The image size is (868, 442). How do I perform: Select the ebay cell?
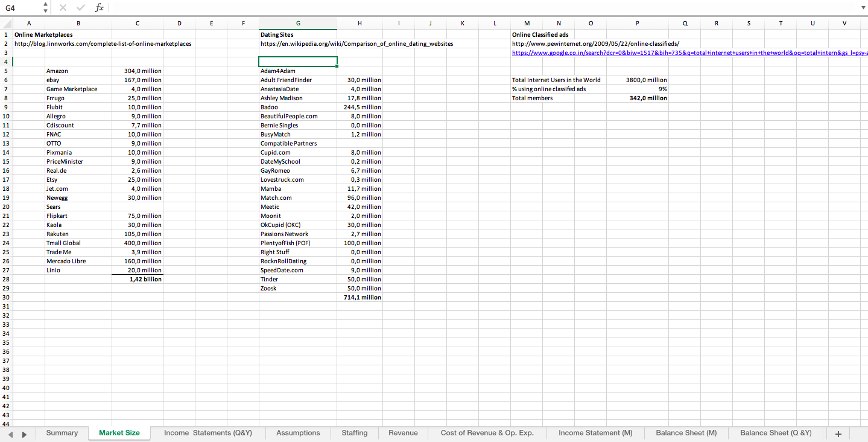(78, 80)
